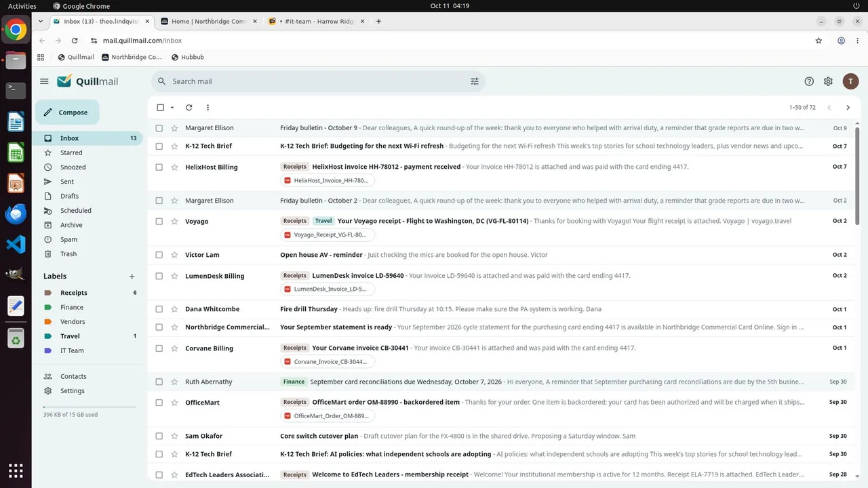Expand the select-all dropdown arrow
This screenshot has width=868, height=488.
(172, 108)
